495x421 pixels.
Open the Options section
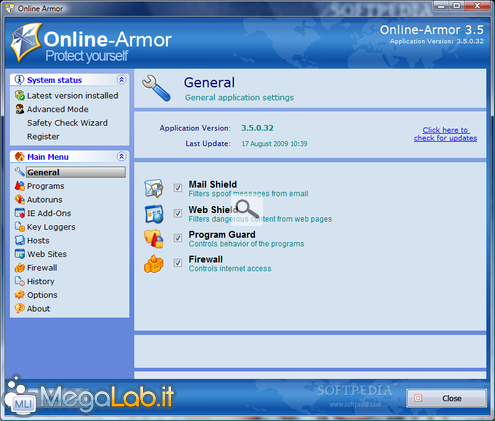pos(42,295)
